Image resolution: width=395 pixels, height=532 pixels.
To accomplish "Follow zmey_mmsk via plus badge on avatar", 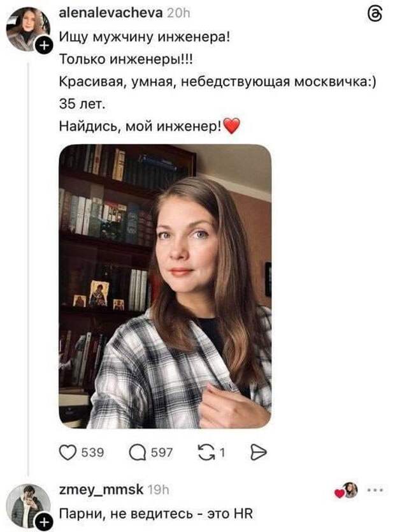I will click(x=45, y=523).
